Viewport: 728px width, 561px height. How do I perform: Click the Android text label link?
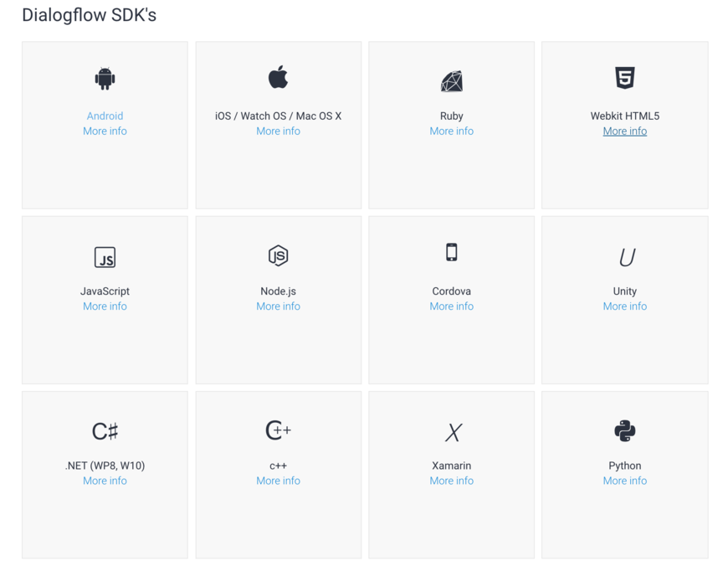[105, 116]
